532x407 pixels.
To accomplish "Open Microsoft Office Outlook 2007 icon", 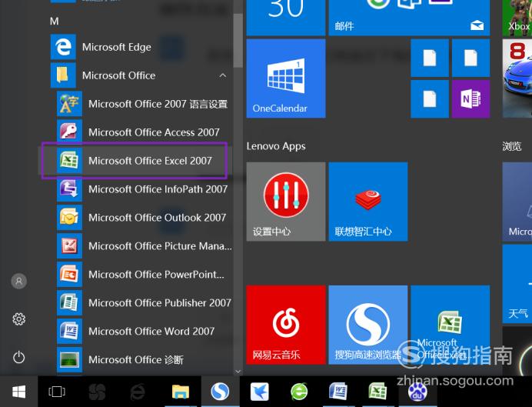I will pyautogui.click(x=69, y=217).
